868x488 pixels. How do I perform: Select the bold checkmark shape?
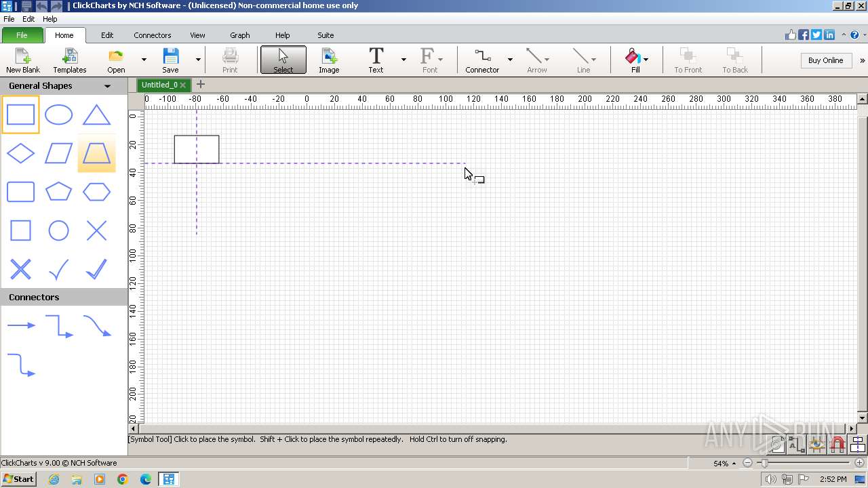(96, 269)
